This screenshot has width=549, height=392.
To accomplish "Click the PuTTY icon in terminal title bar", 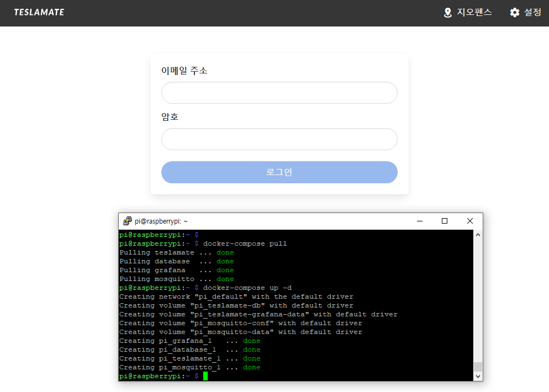I will [x=128, y=221].
